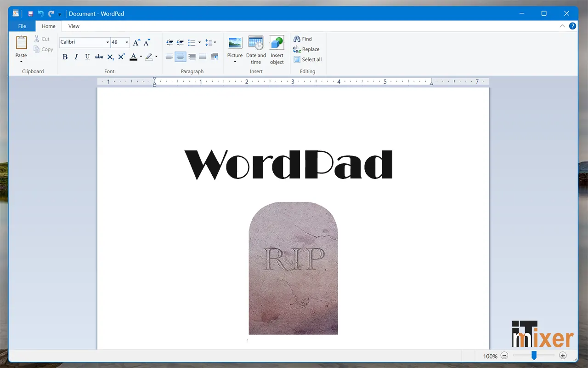Insert Date and time
588x368 pixels.
pos(256,50)
